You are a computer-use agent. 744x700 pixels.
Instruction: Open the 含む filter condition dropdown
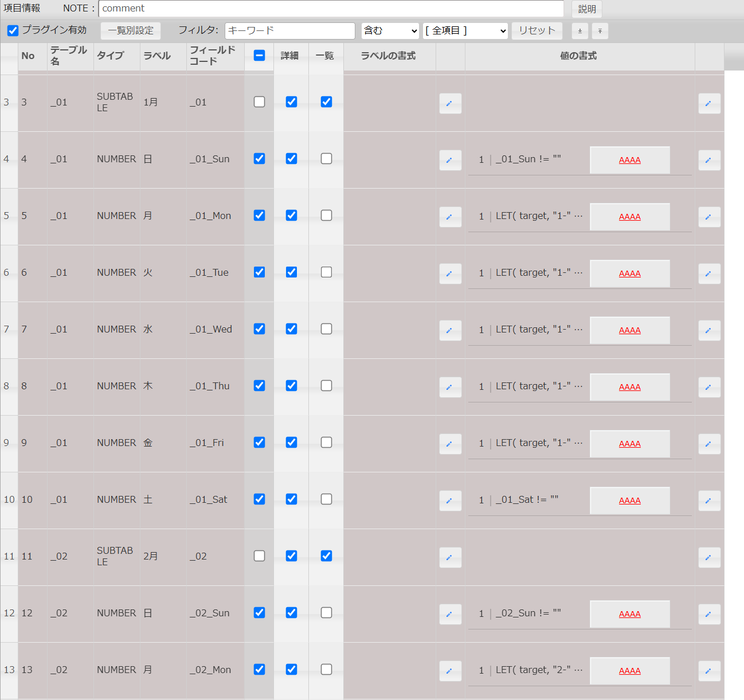coord(390,31)
